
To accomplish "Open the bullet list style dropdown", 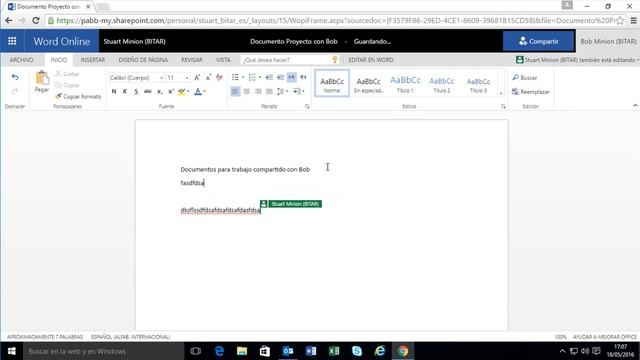I will pyautogui.click(x=243, y=77).
